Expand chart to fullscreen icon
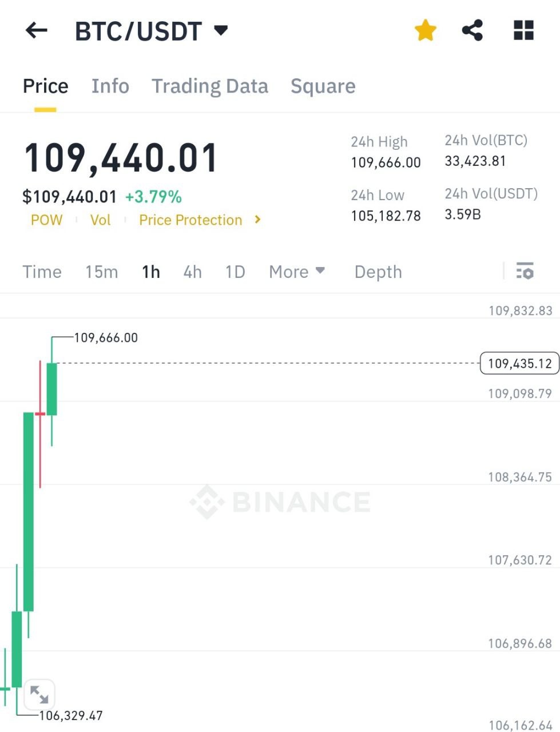This screenshot has height=732, width=560. coord(39,695)
